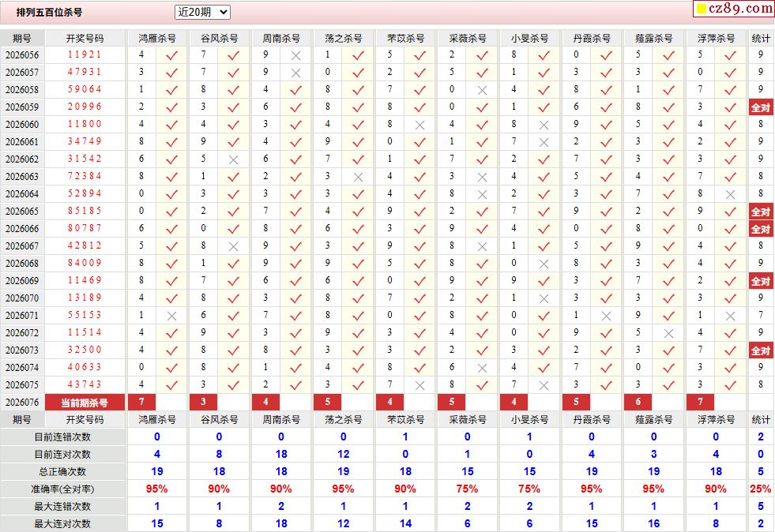This screenshot has width=775, height=532.
Task: Click the 95% accuracy under 鸿雁杀号
Action: pos(156,489)
